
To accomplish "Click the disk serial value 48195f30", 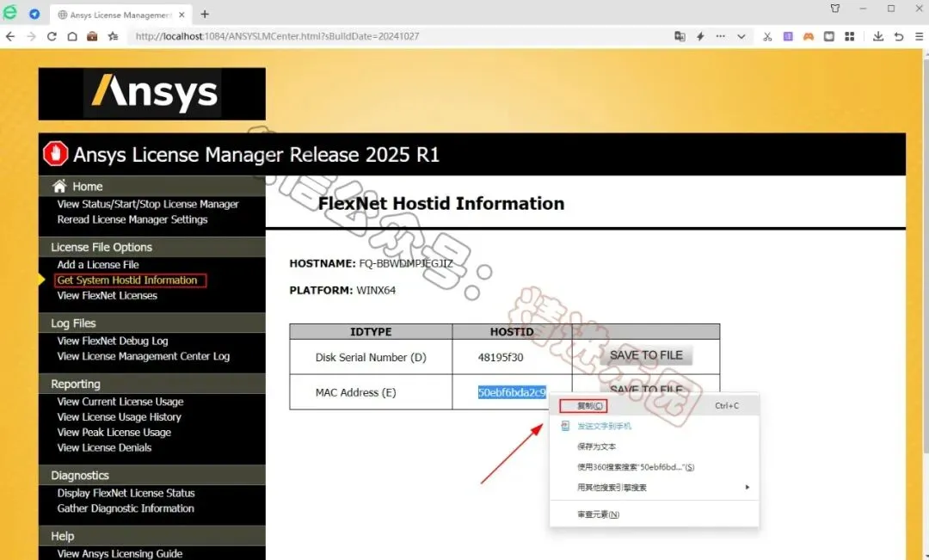I will 501,357.
